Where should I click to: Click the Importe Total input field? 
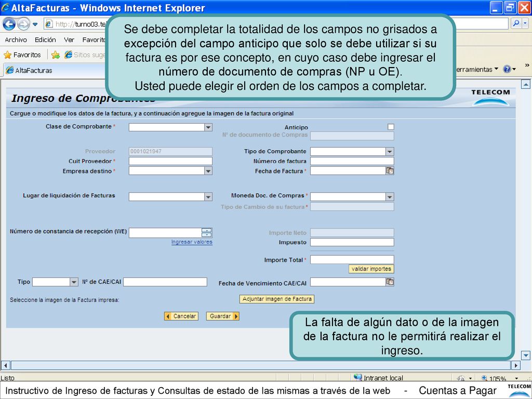pos(352,260)
